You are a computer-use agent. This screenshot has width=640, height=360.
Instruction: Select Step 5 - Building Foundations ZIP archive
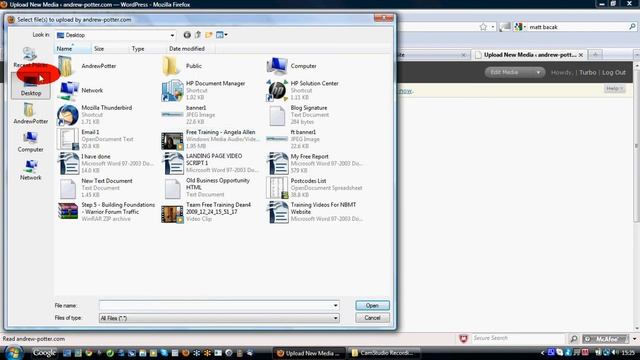(68, 211)
